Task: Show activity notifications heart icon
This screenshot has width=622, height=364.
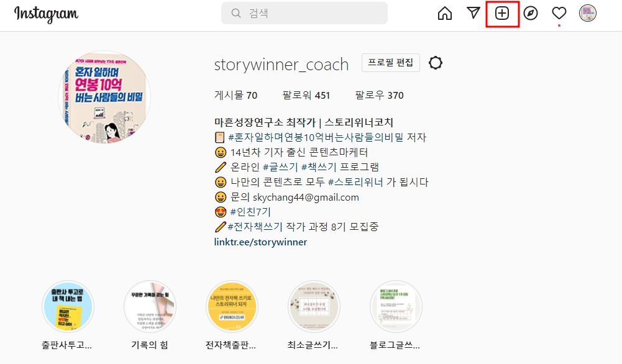Action: pyautogui.click(x=559, y=13)
